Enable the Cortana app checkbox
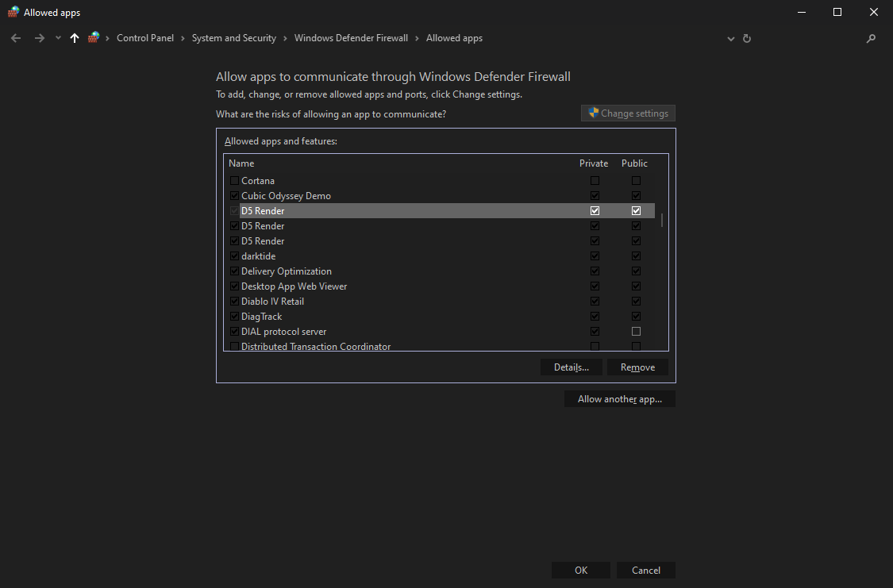Screen dimensions: 893x588 point(234,180)
